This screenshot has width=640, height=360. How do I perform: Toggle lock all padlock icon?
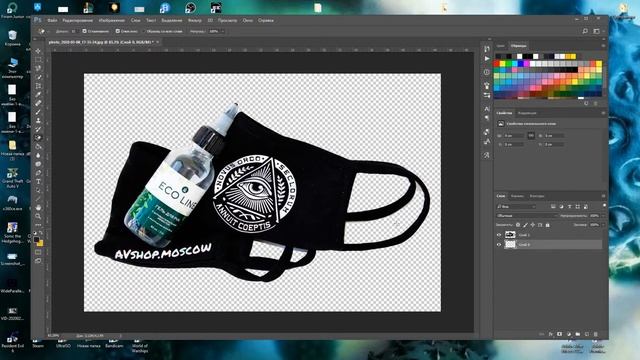click(548, 225)
